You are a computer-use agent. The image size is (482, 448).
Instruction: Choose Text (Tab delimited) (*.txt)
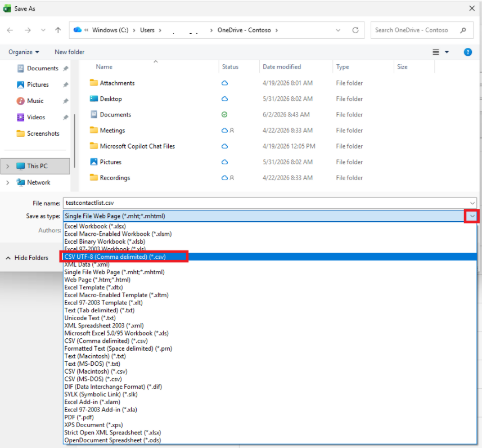point(270,311)
